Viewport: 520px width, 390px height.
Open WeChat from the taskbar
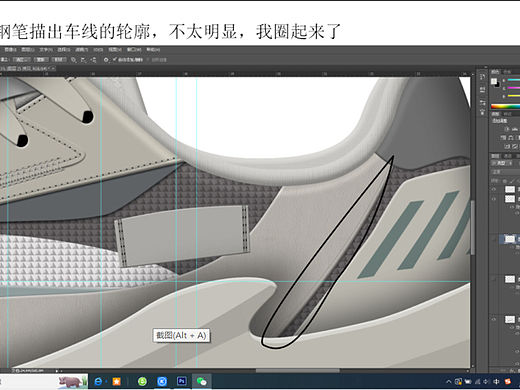tap(201, 381)
